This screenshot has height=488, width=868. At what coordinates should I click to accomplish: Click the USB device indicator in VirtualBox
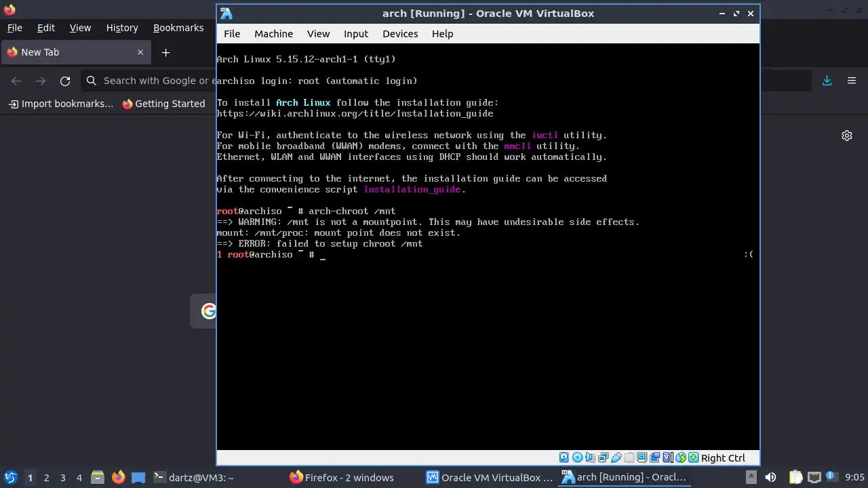(616, 457)
